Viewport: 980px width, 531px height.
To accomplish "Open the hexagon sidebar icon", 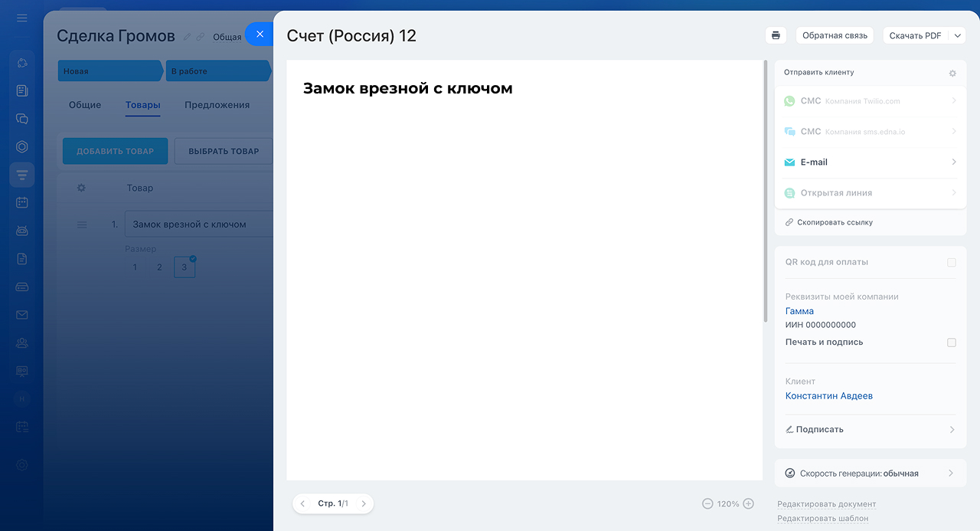I will [21, 146].
